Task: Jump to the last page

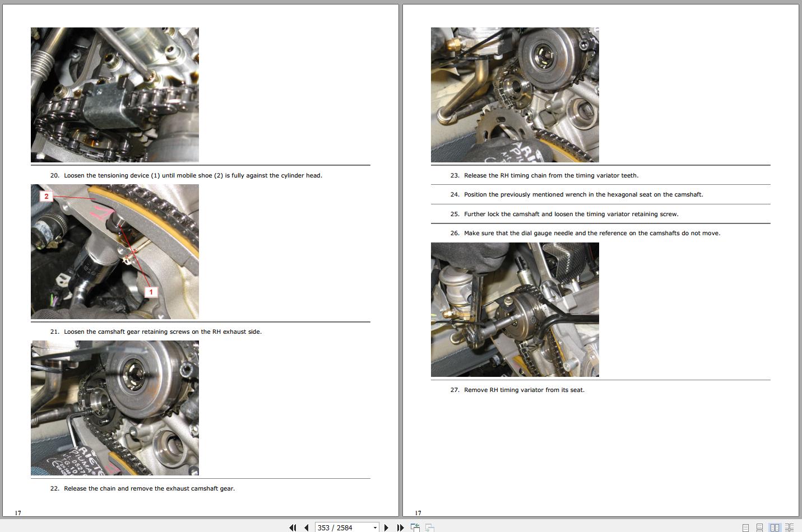Action: (400, 528)
